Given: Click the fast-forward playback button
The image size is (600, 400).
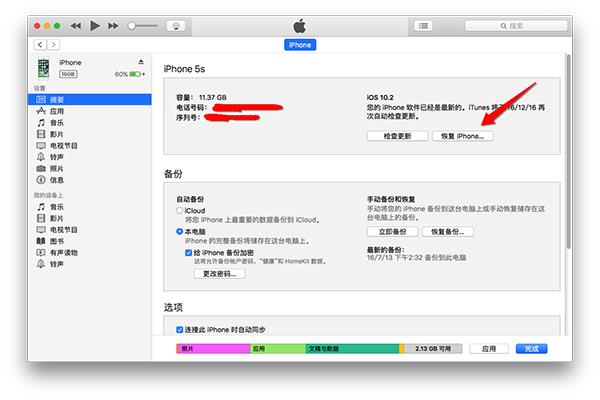Looking at the screenshot, I should pyautogui.click(x=113, y=26).
